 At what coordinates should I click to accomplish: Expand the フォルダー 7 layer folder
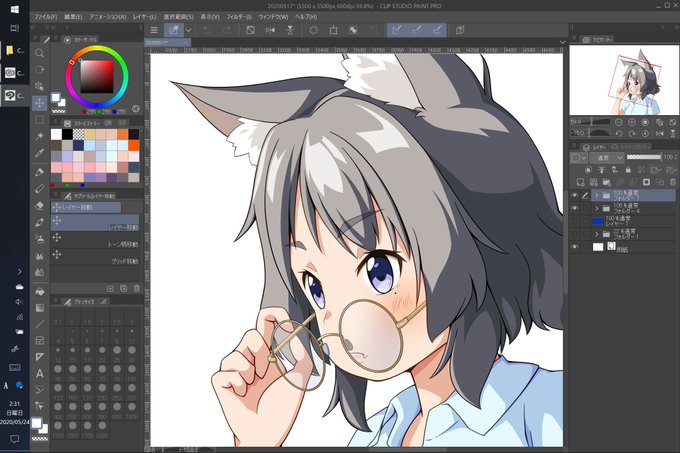point(596,196)
